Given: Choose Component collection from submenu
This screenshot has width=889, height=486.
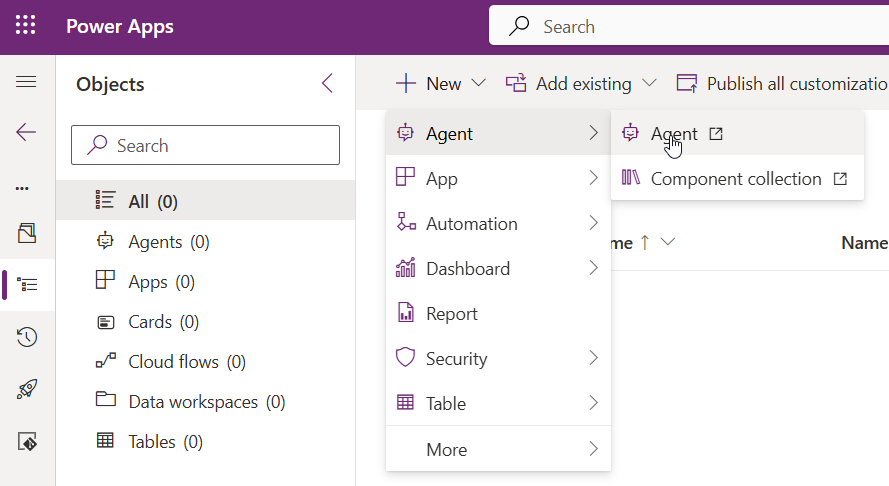Looking at the screenshot, I should [735, 179].
